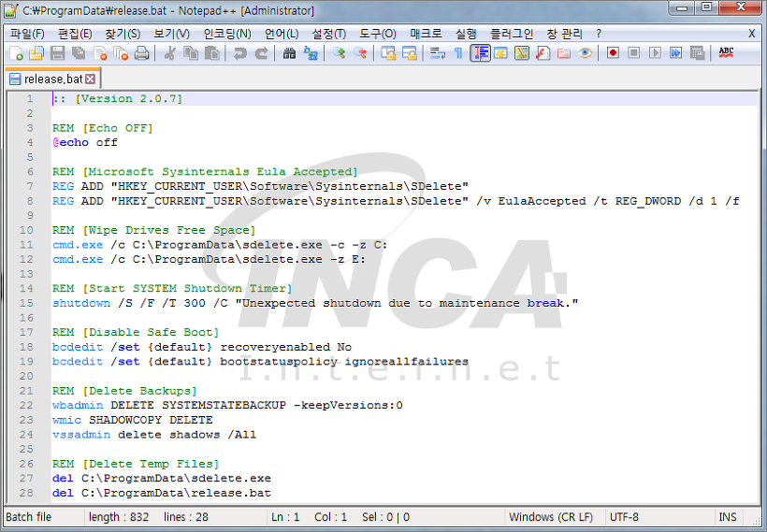The height and width of the screenshot is (532, 767).
Task: Click UTF-8 encoding in status bar
Action: point(624,517)
